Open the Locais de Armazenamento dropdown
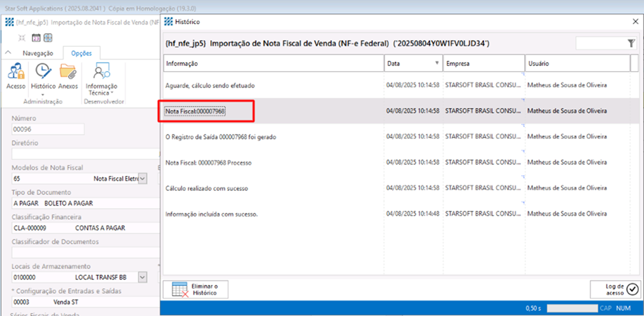 pyautogui.click(x=143, y=277)
